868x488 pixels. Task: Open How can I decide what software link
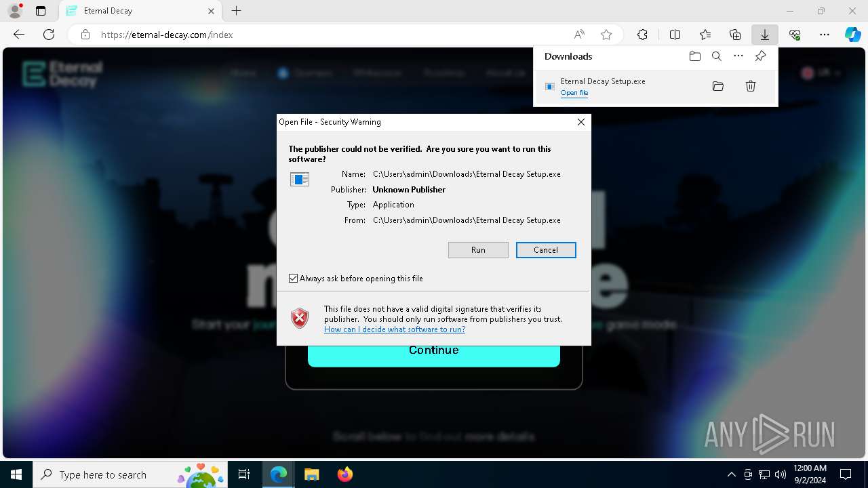coord(395,329)
